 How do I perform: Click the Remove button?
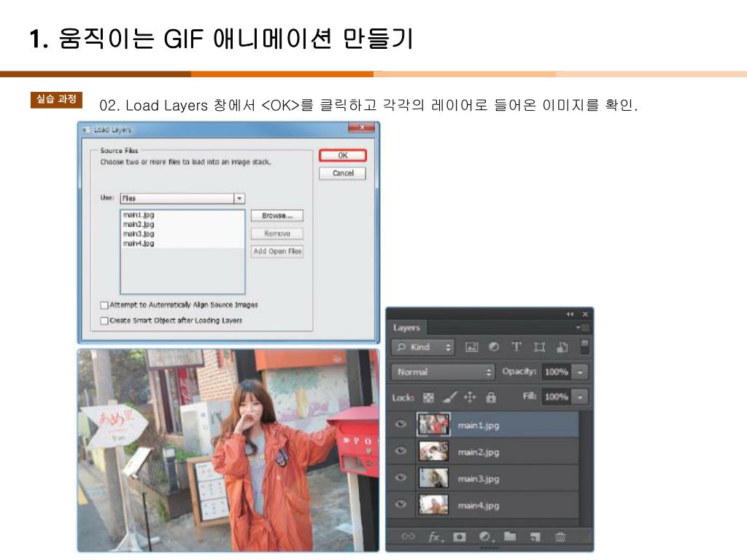click(x=276, y=233)
